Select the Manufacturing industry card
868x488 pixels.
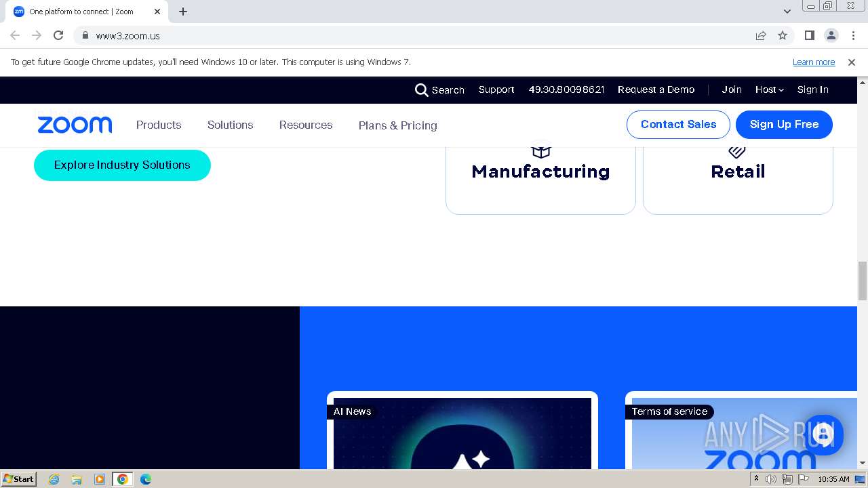point(540,180)
